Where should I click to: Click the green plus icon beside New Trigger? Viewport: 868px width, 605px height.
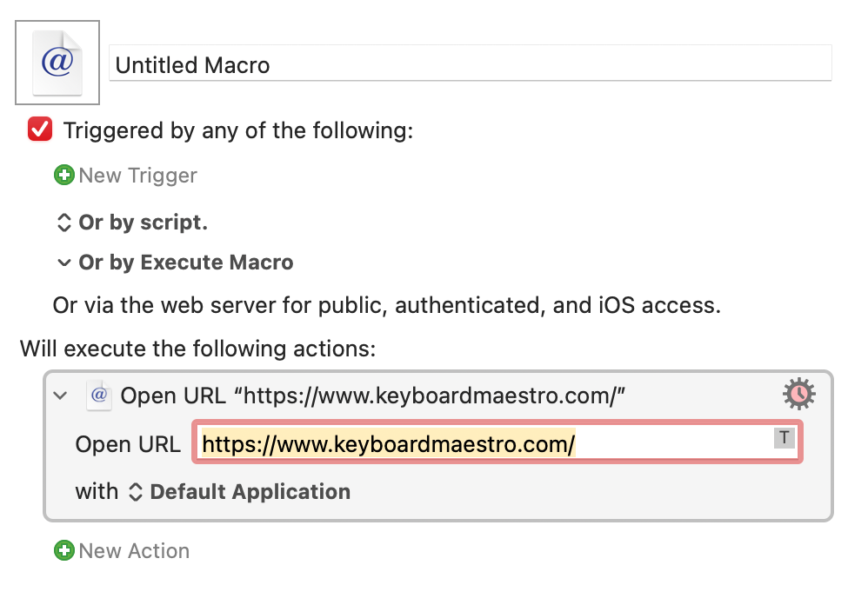[x=64, y=176]
